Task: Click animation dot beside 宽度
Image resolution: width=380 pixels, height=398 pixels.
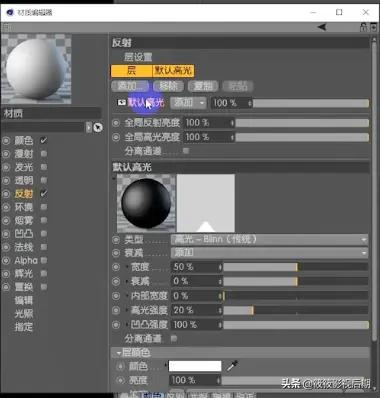Action: pyautogui.click(x=116, y=267)
